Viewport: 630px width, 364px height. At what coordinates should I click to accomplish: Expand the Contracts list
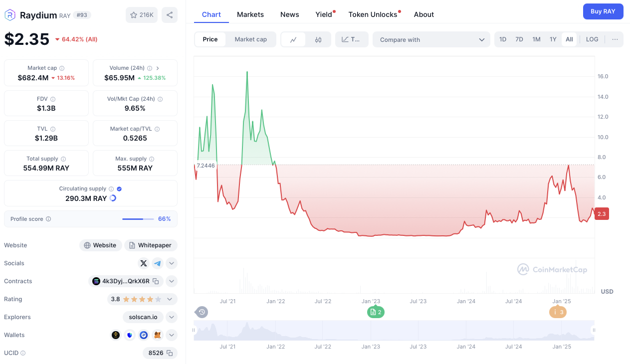pos(172,281)
